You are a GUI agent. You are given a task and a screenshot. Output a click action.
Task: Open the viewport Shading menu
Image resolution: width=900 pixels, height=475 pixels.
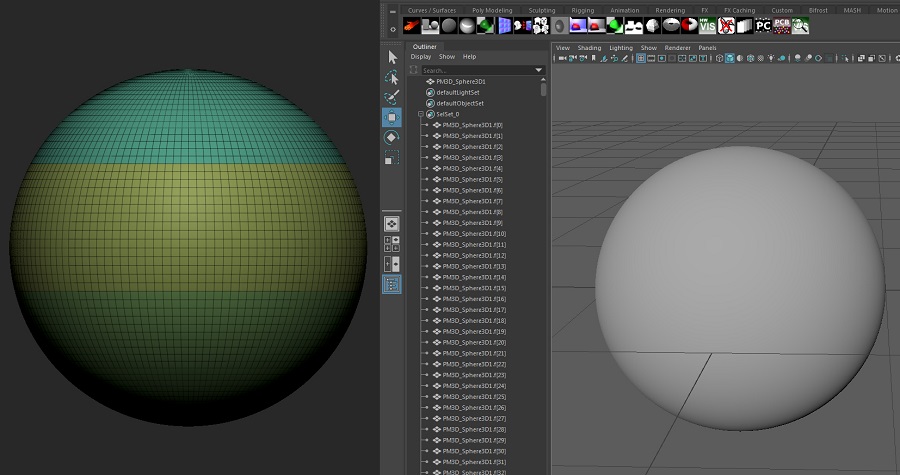589,48
